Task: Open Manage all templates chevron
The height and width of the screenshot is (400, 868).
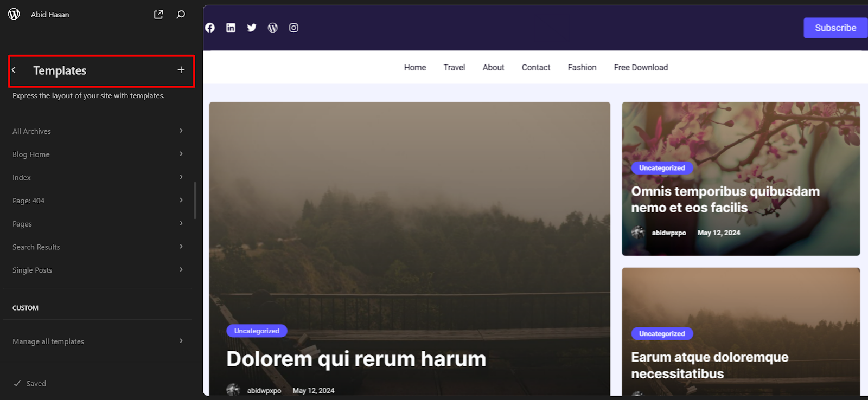Action: (x=181, y=341)
